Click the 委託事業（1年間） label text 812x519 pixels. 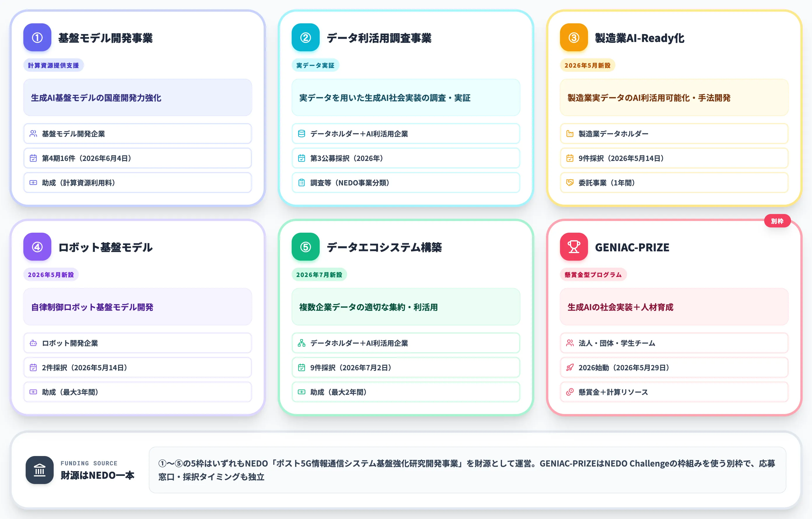(x=607, y=183)
